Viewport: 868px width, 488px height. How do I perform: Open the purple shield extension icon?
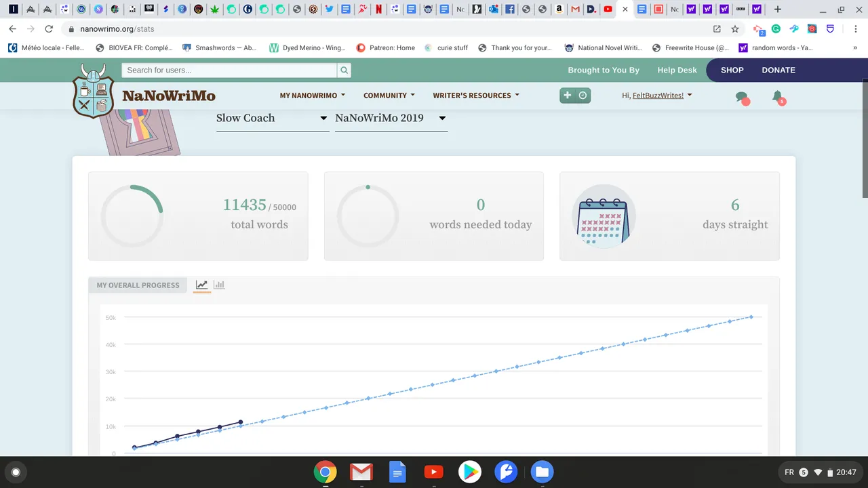pos(829,29)
